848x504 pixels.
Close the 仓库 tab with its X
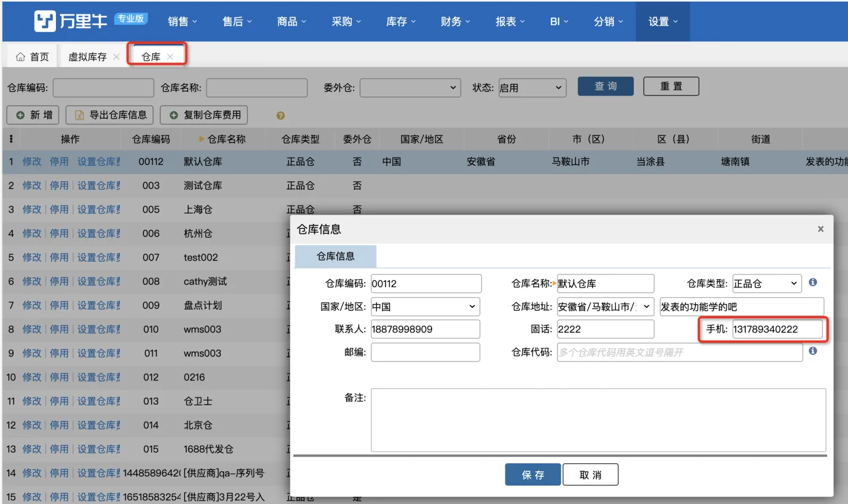170,57
